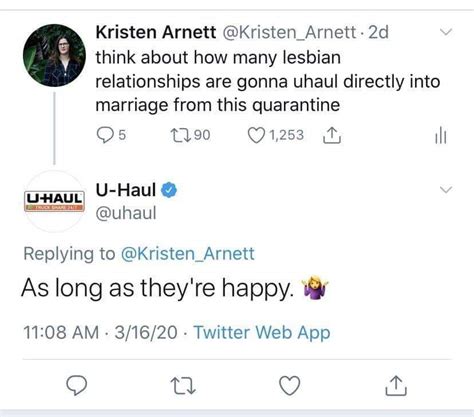Open the @Kristen_Arnett link in Replying to
This screenshot has height=417, width=474.
[x=188, y=254]
